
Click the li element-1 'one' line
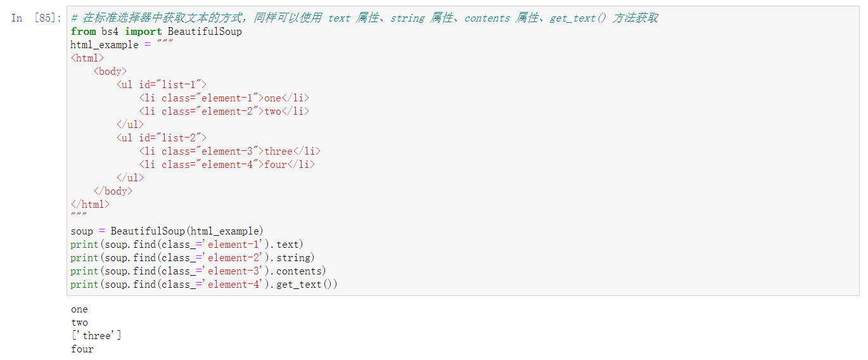224,98
